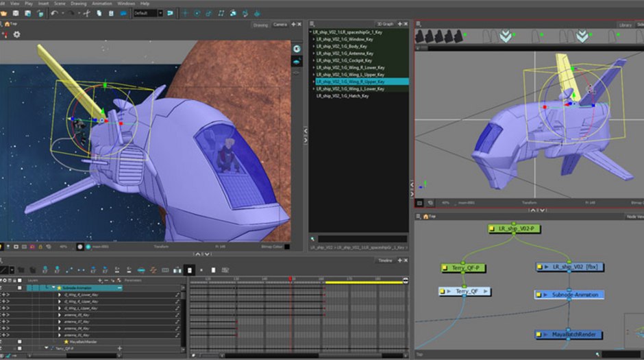Select the LR_ship_V02_1:G_Hatch_Key item
This screenshot has height=360, width=644.
342,96
